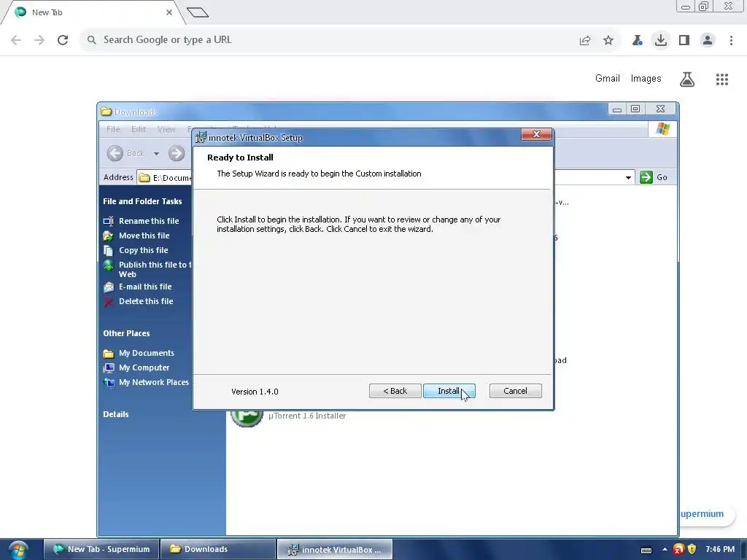
Task: Open the browser three-dot menu
Action: click(731, 41)
